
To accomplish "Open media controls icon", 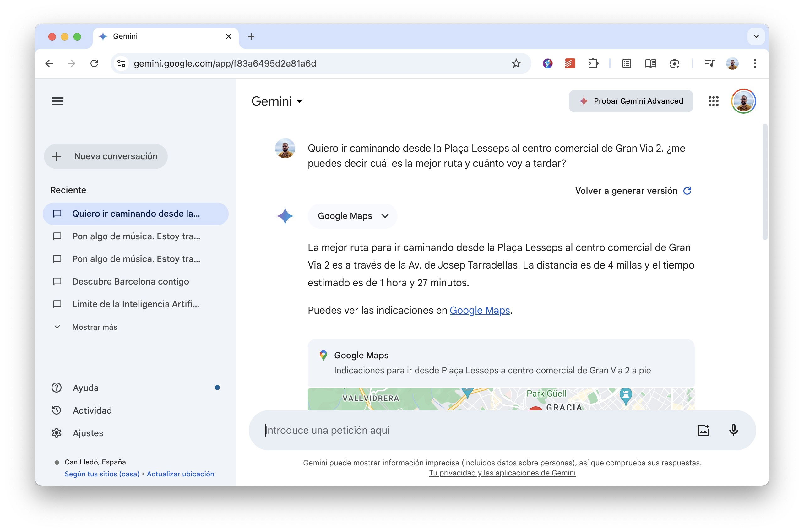I will click(709, 63).
